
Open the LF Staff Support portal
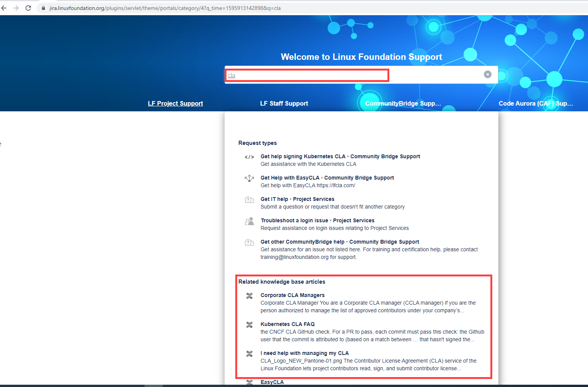tap(284, 103)
